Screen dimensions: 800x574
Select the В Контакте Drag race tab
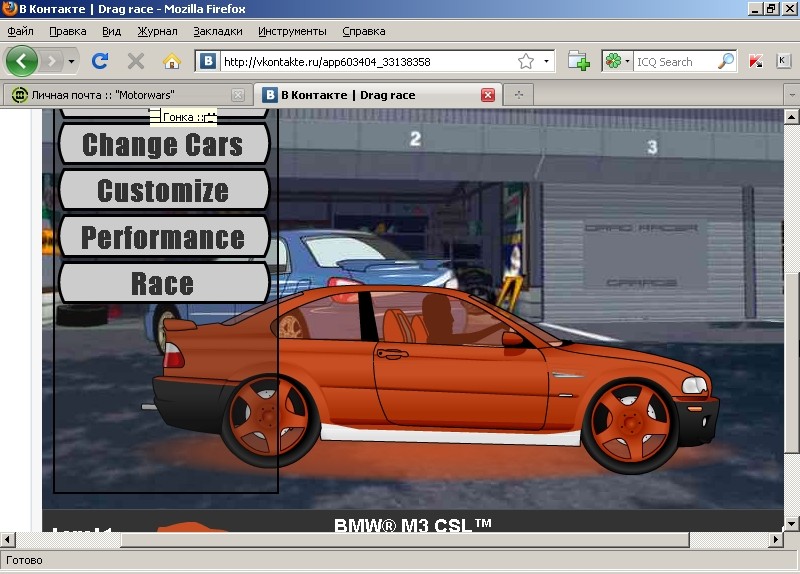pyautogui.click(x=378, y=94)
